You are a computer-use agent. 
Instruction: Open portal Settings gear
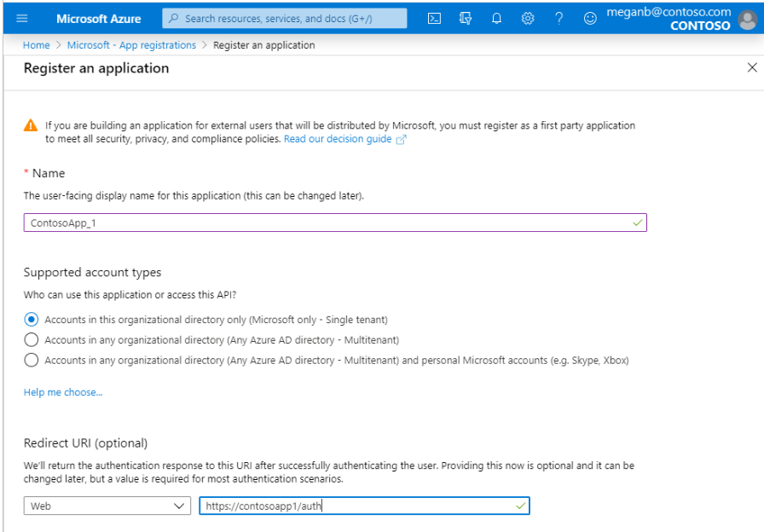point(528,19)
